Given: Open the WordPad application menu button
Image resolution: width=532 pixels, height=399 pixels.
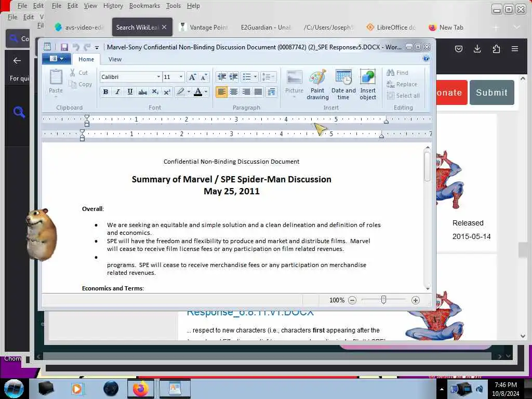Looking at the screenshot, I should pyautogui.click(x=57, y=59).
